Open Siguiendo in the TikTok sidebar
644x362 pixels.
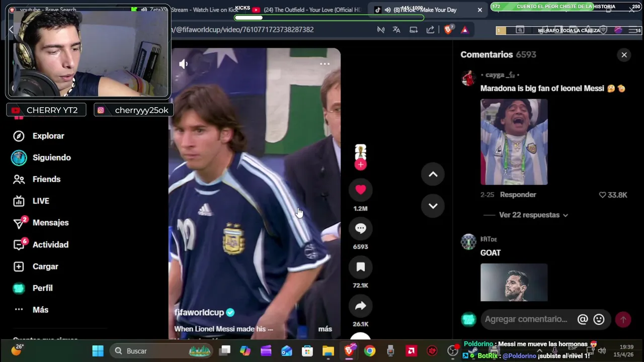(x=52, y=157)
